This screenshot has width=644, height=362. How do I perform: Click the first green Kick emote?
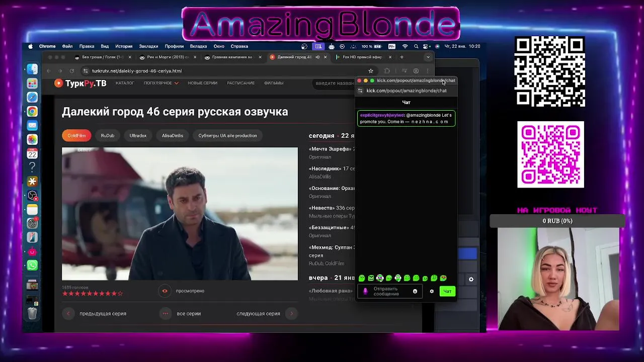tap(362, 278)
